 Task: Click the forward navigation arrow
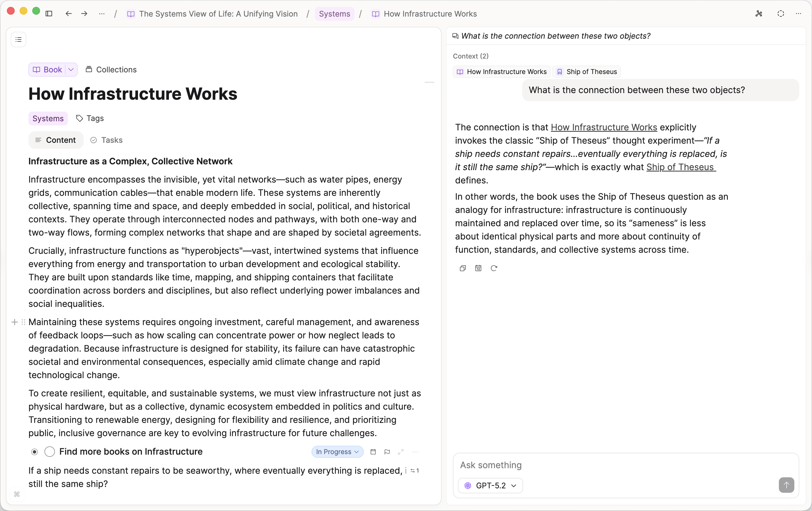[x=84, y=14]
